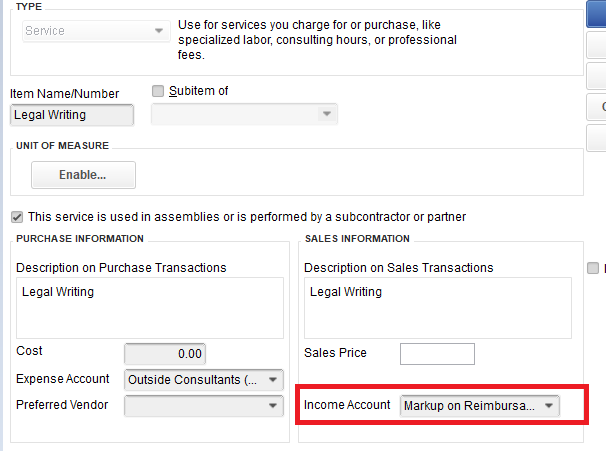Screen dimensions: 606x451
Task: Click the Cost amount field
Action: (165, 353)
